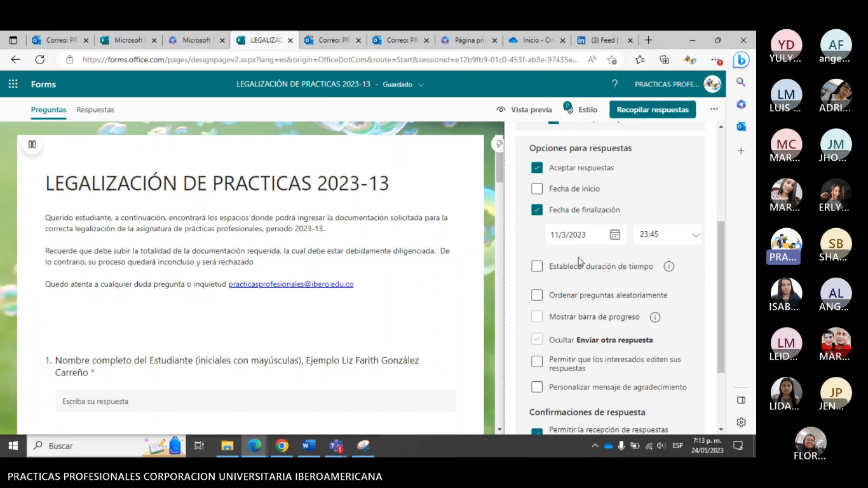Image resolution: width=868 pixels, height=488 pixels.
Task: Open Edge Settings and more menu
Action: pos(716,60)
